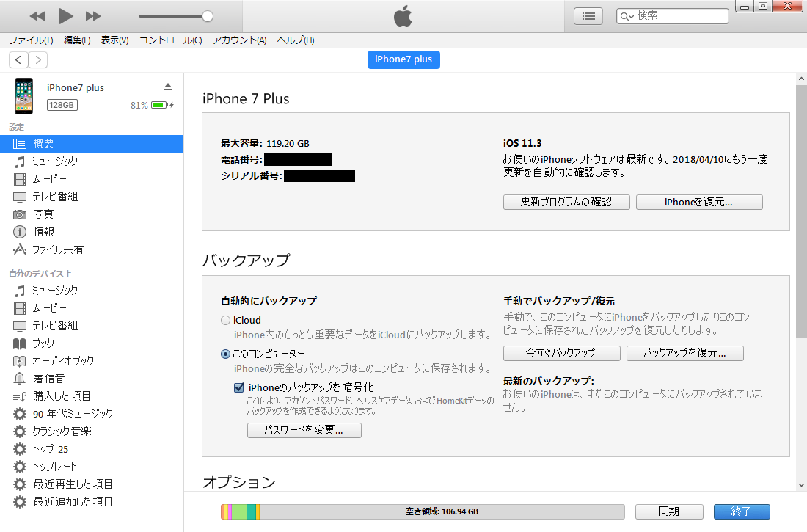The width and height of the screenshot is (807, 532).
Task: Open the コントロール(C) menu
Action: coord(170,40)
